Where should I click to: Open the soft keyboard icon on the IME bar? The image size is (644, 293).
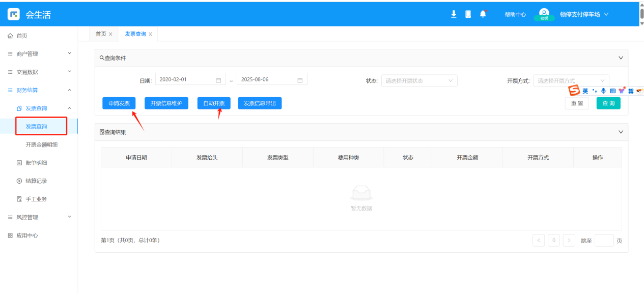612,91
